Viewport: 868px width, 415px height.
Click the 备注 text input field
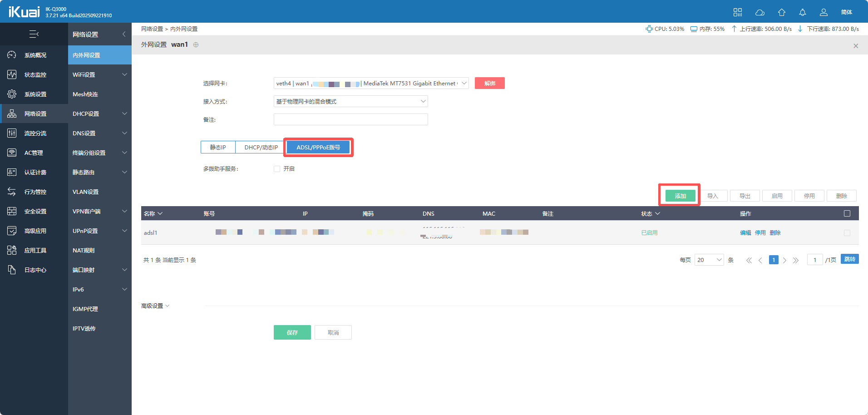pyautogui.click(x=350, y=119)
